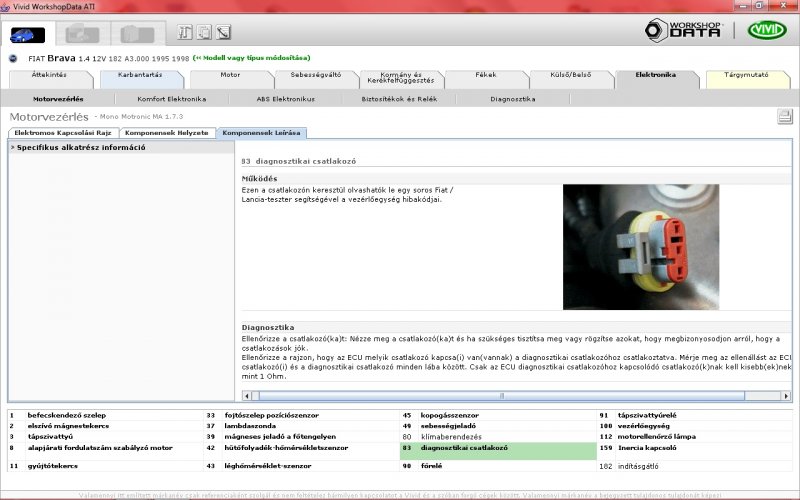Click the middle copy toolbar icon
Image resolution: width=800 pixels, height=500 pixels.
tap(204, 32)
